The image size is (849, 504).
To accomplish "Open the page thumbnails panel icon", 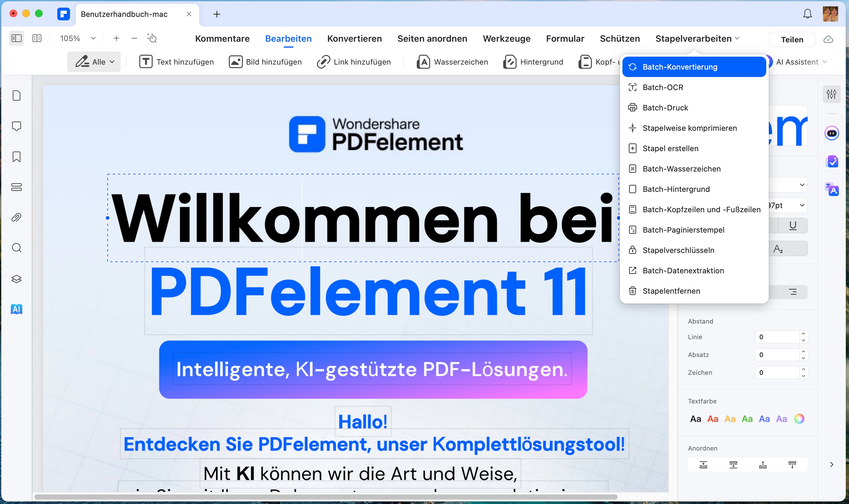I will click(16, 95).
